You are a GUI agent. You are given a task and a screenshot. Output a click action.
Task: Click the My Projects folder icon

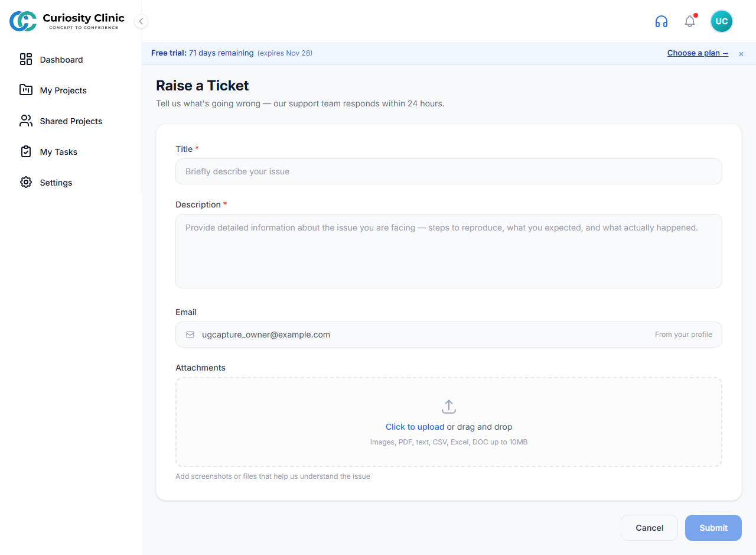click(26, 90)
